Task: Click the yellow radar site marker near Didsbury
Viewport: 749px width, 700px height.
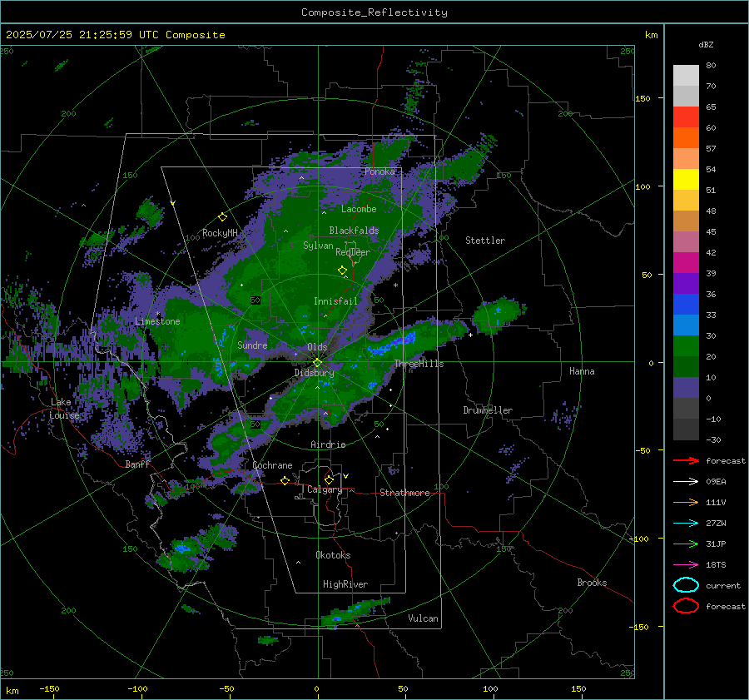Action: 317,363
